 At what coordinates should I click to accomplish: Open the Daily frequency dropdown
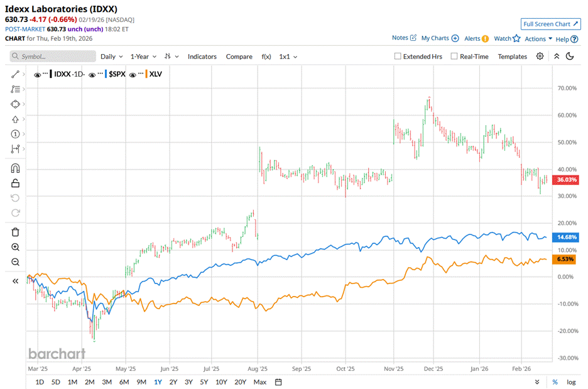point(112,57)
